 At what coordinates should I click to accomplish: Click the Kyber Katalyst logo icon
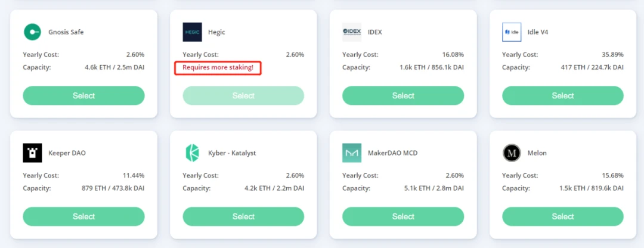pos(192,153)
